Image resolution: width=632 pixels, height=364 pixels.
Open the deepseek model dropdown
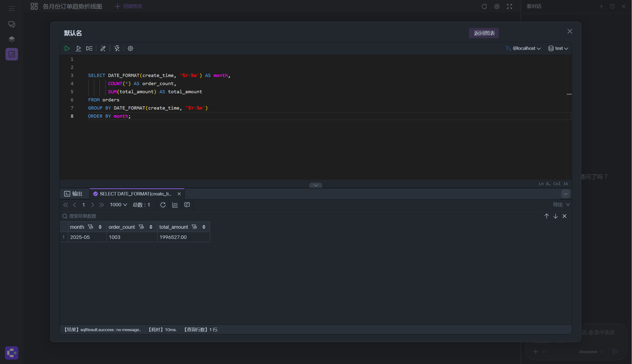(x=591, y=352)
